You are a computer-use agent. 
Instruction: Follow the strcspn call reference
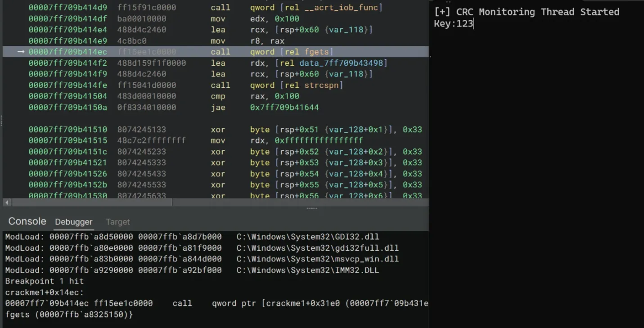[x=324, y=85]
